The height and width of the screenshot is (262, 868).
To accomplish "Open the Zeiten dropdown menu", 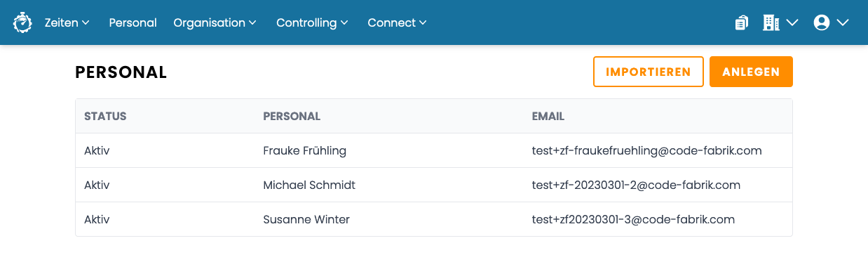I will (x=67, y=22).
